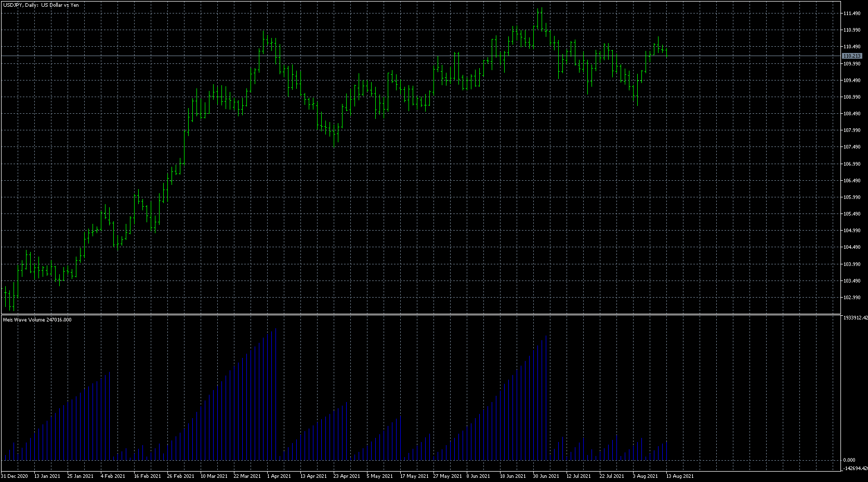Click the 18 Jun 2021 date label

pyautogui.click(x=513, y=476)
